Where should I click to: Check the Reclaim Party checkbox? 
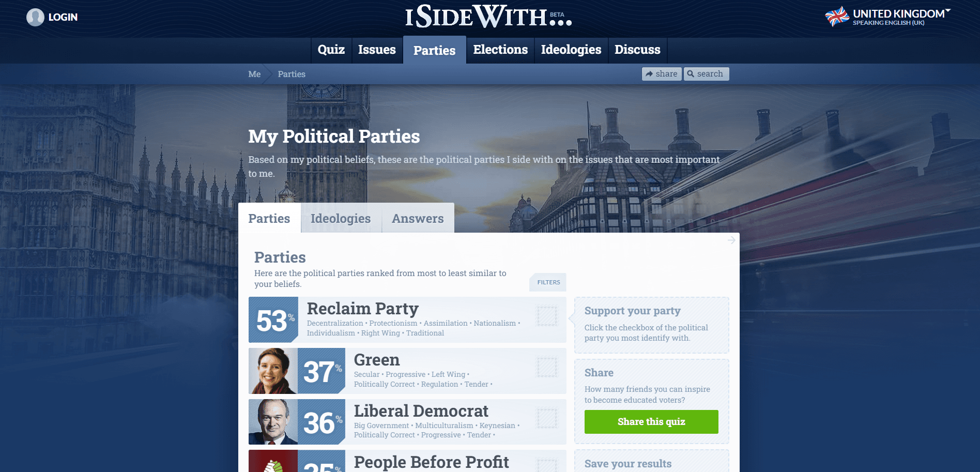547,316
